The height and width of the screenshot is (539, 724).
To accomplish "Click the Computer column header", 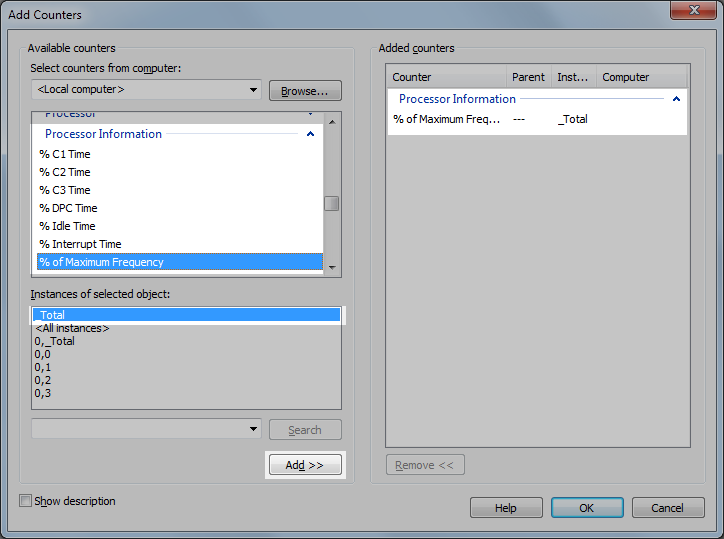I will pyautogui.click(x=640, y=77).
